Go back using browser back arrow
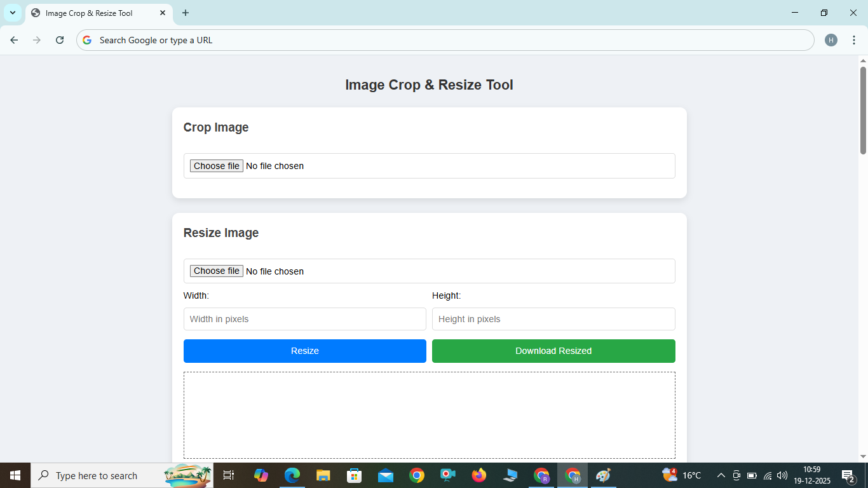The width and height of the screenshot is (868, 488). (14, 40)
